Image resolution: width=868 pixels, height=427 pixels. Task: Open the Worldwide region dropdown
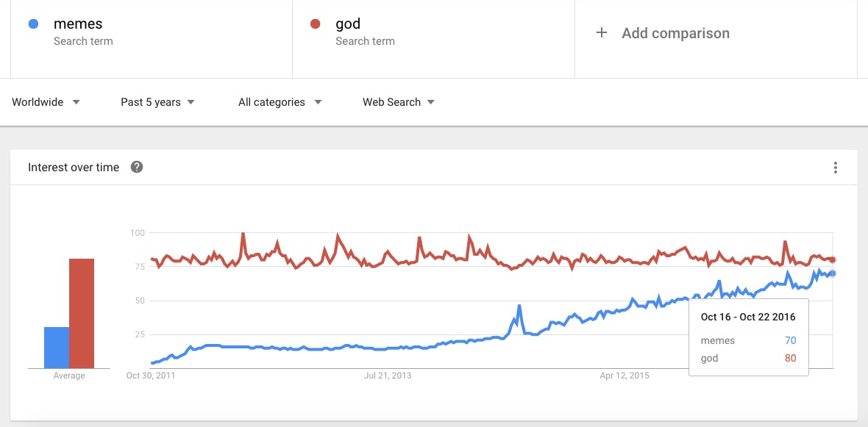coord(46,102)
